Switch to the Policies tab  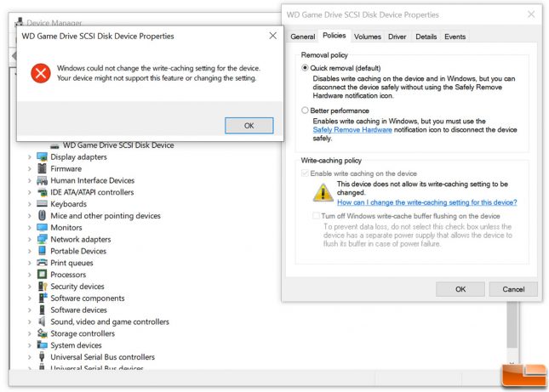tap(334, 36)
